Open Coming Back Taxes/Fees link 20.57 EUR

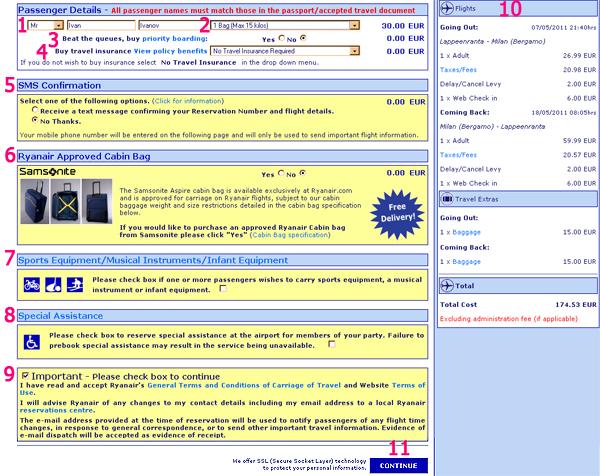(x=458, y=155)
